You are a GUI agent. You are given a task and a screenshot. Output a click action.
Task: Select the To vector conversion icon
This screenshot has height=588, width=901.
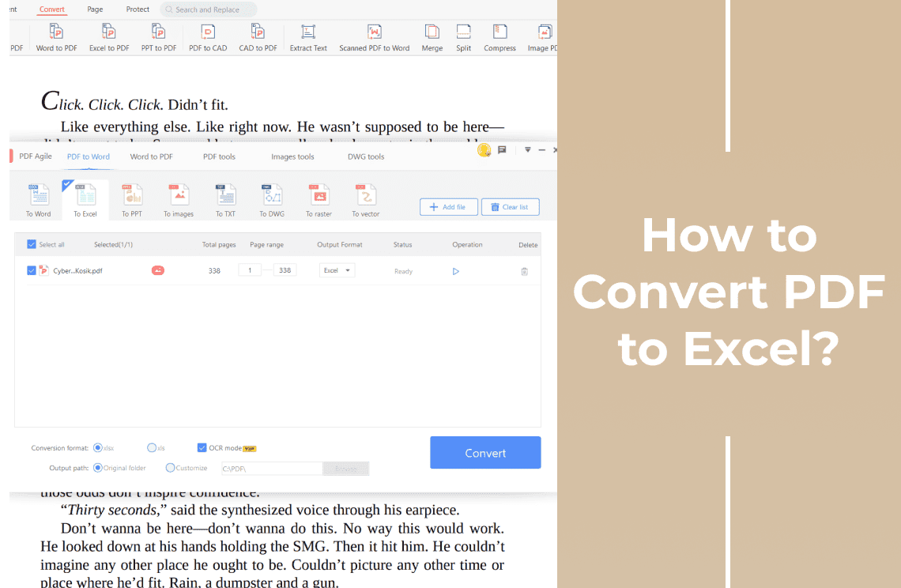pyautogui.click(x=364, y=198)
